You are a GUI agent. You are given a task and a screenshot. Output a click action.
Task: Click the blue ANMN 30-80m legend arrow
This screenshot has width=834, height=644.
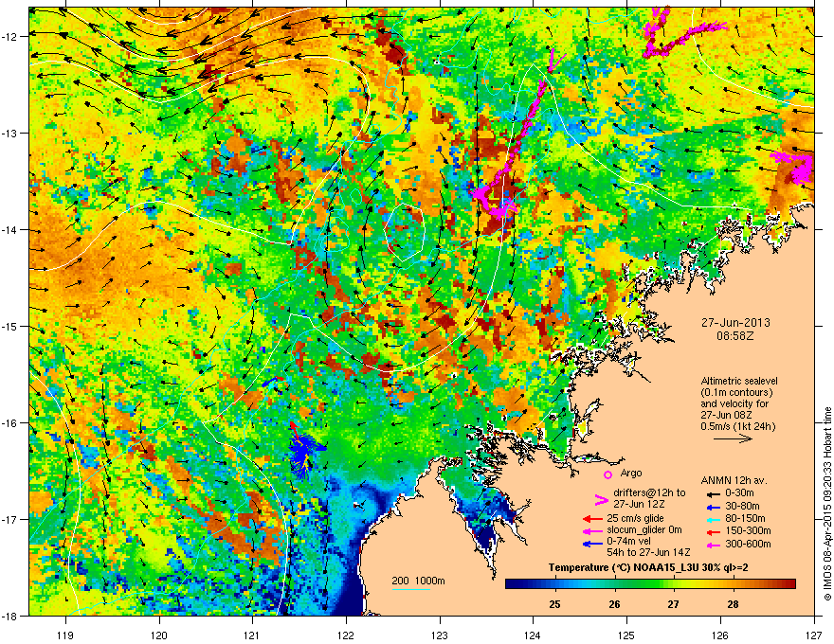[712, 507]
